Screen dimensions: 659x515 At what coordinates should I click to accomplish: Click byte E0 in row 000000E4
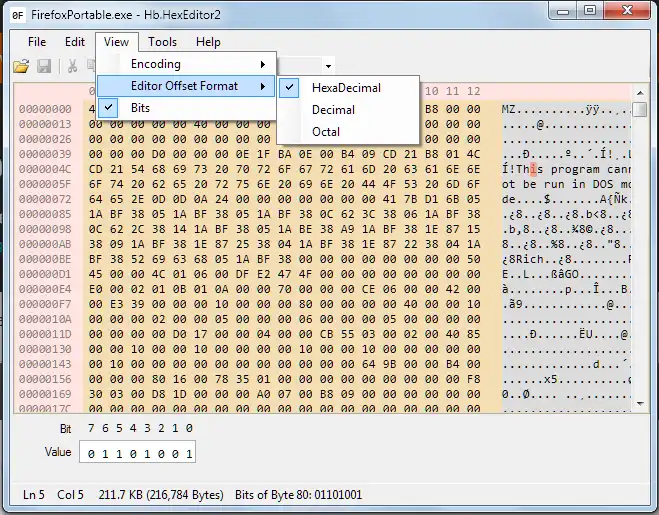[95, 289]
